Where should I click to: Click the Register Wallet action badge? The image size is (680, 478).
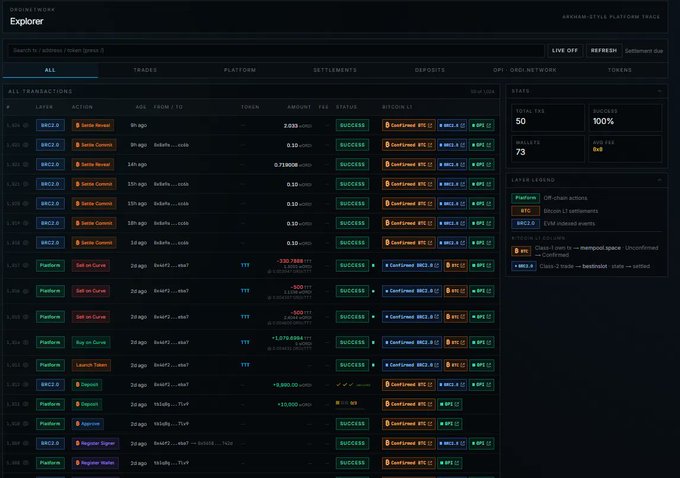95,463
